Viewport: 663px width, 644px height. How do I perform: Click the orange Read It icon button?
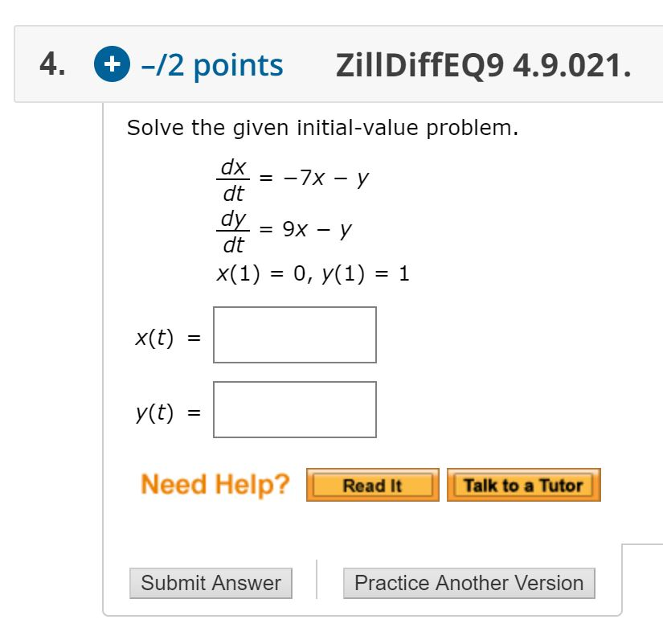click(372, 485)
